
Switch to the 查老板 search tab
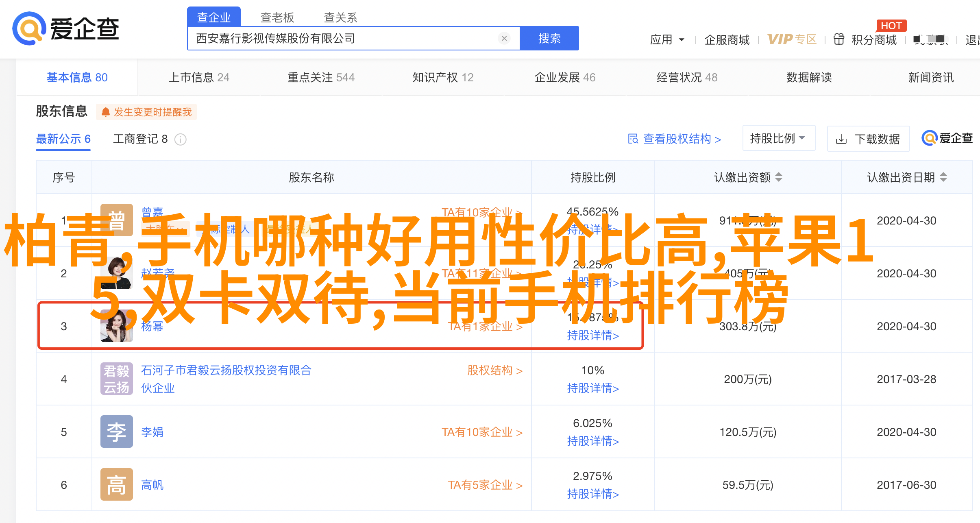[x=277, y=17]
